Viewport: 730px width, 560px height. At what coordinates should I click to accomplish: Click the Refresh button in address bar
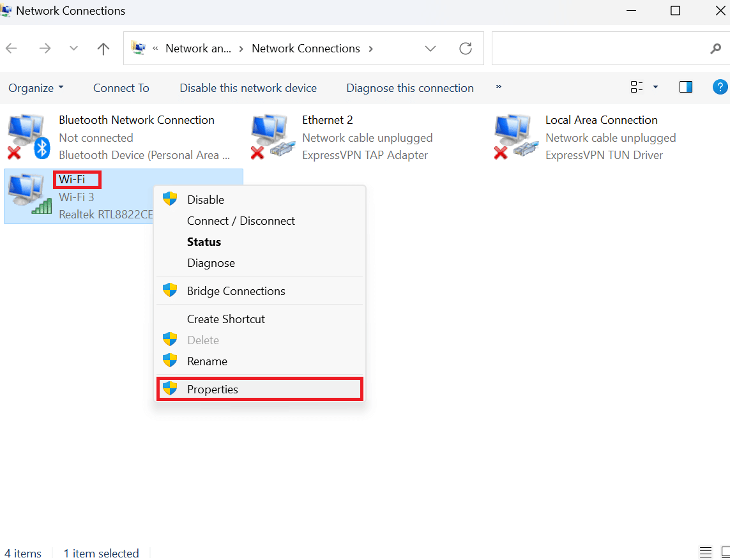tap(466, 49)
